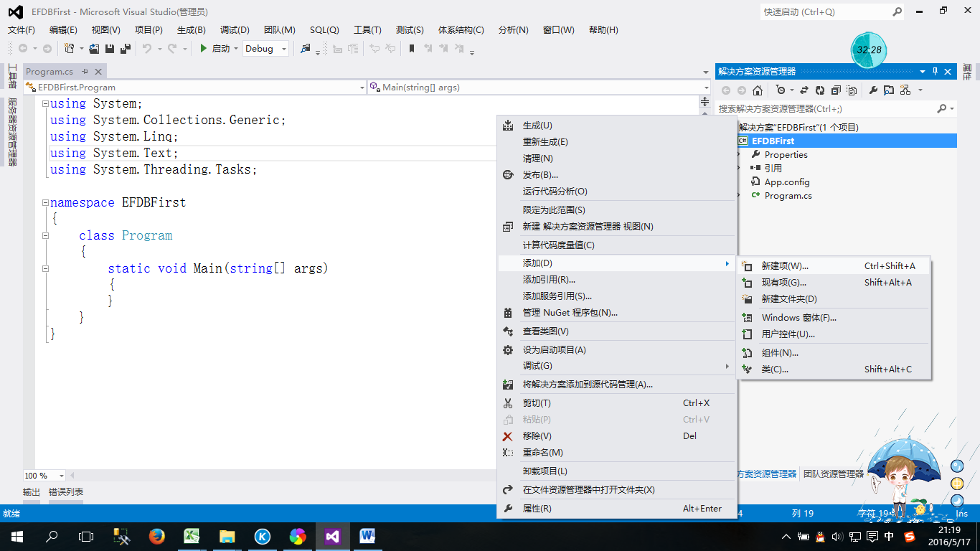980x551 pixels.
Task: Click the Find in Files toolbar icon
Action: point(306,48)
